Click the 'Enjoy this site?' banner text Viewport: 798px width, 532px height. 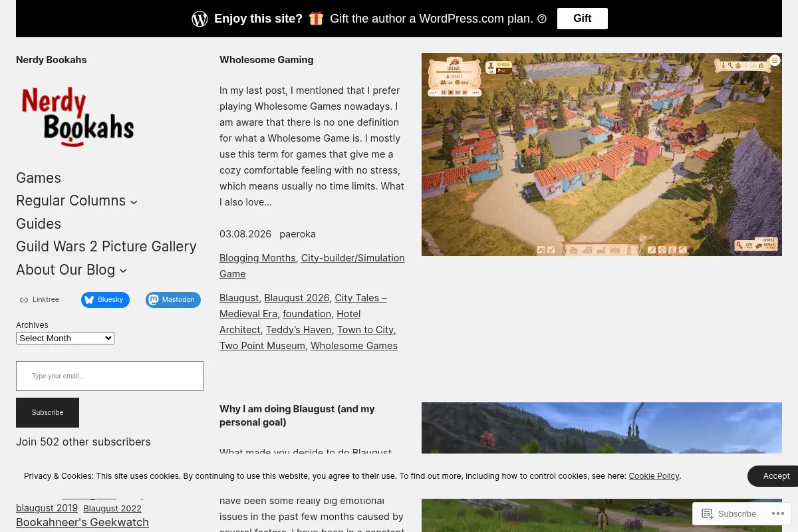point(258,19)
